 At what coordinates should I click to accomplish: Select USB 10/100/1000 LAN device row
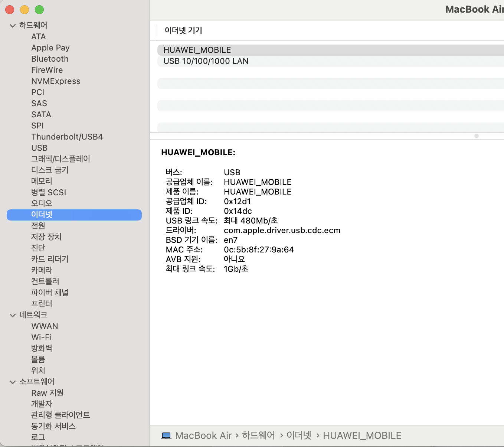(x=330, y=61)
